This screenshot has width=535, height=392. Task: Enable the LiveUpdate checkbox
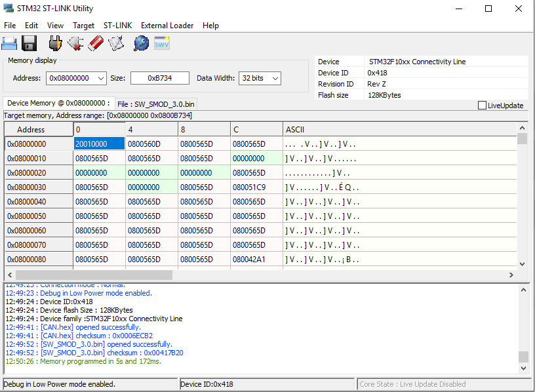[x=482, y=106]
